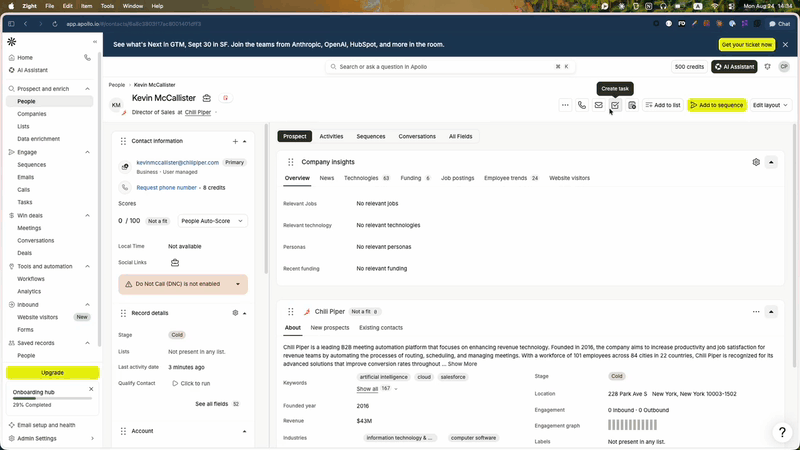Open Website visitors in sidebar
Viewport: 800px width, 450px height.
(37, 317)
